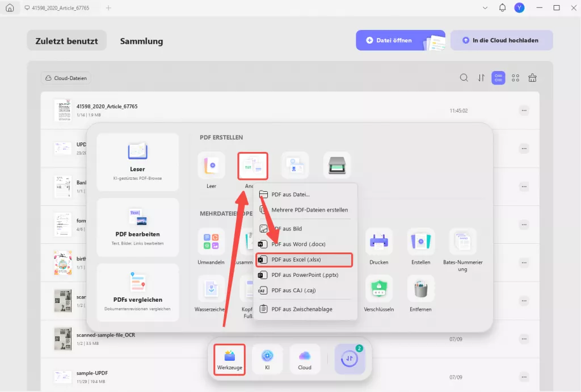Open the PDF bearbeiten card
The height and width of the screenshot is (392, 581).
pos(137,227)
